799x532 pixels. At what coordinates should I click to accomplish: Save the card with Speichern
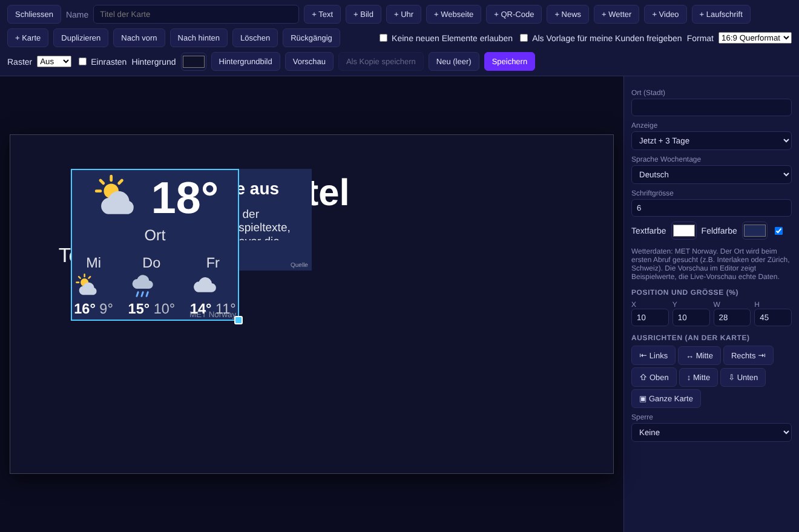(509, 61)
